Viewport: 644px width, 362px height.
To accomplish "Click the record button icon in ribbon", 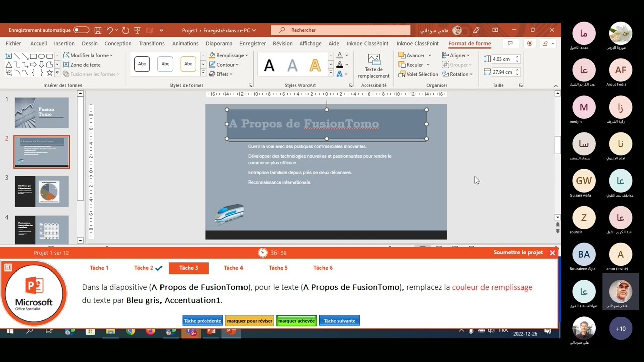I will click(x=530, y=44).
